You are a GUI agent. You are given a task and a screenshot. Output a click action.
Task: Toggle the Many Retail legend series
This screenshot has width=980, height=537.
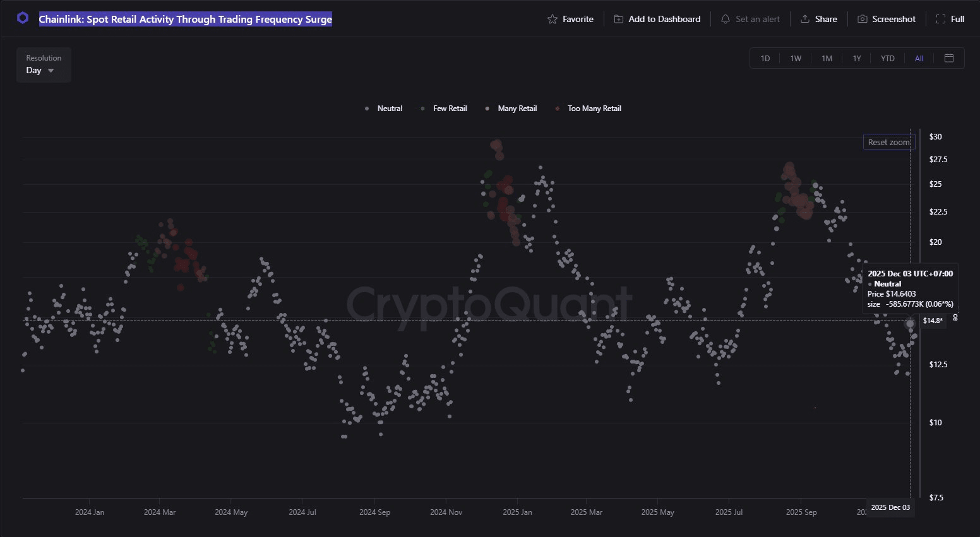click(x=511, y=109)
